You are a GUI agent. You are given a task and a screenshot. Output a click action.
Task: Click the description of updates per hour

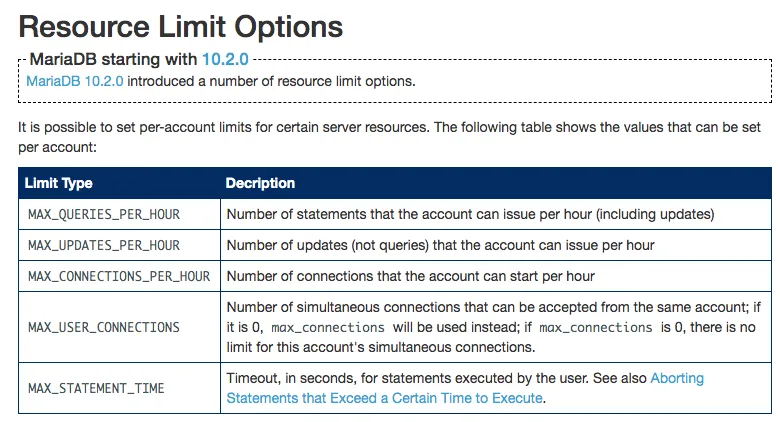coord(440,245)
